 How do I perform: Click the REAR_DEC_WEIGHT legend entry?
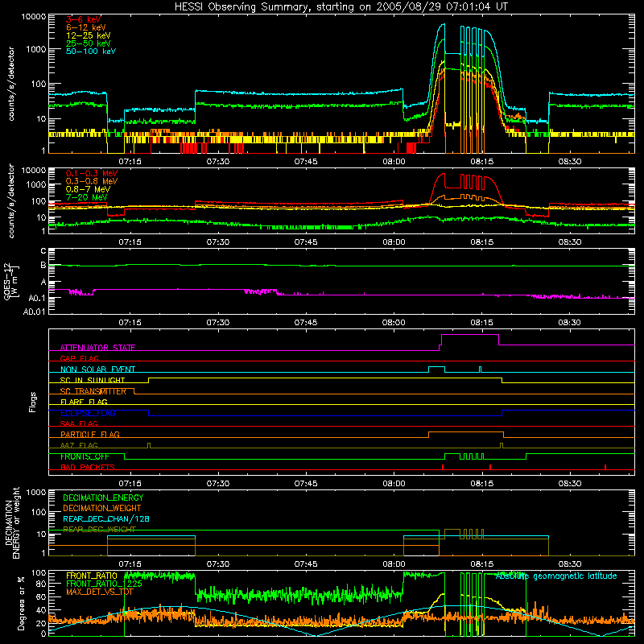point(99,530)
